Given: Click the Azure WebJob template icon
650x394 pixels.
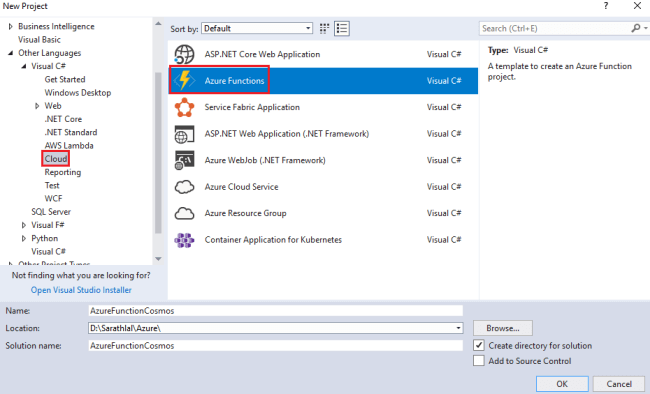Looking at the screenshot, I should coord(184,161).
